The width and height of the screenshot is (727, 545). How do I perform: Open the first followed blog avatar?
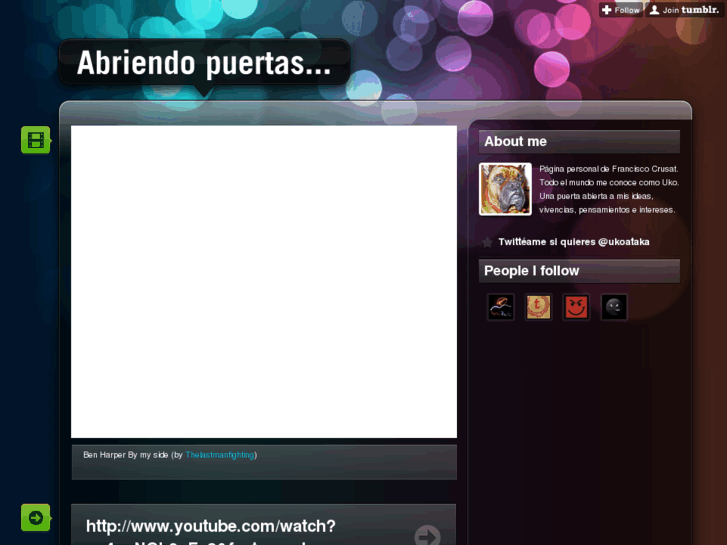click(501, 307)
